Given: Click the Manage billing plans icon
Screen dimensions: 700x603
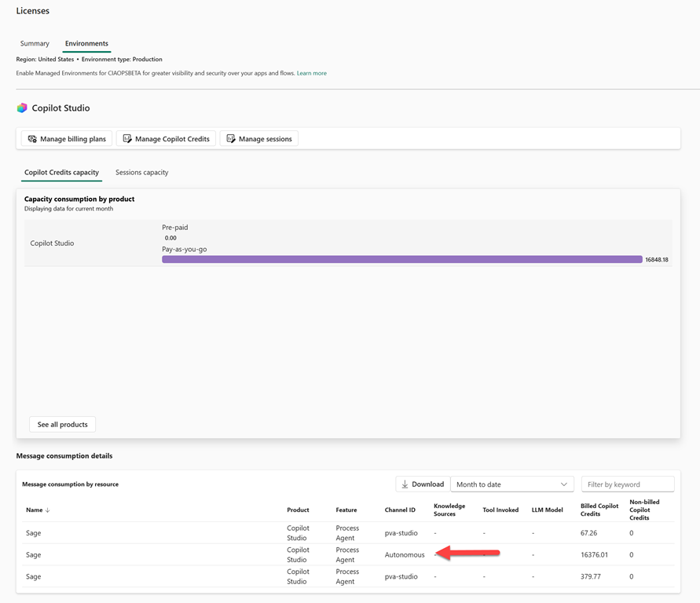Looking at the screenshot, I should pyautogui.click(x=32, y=139).
